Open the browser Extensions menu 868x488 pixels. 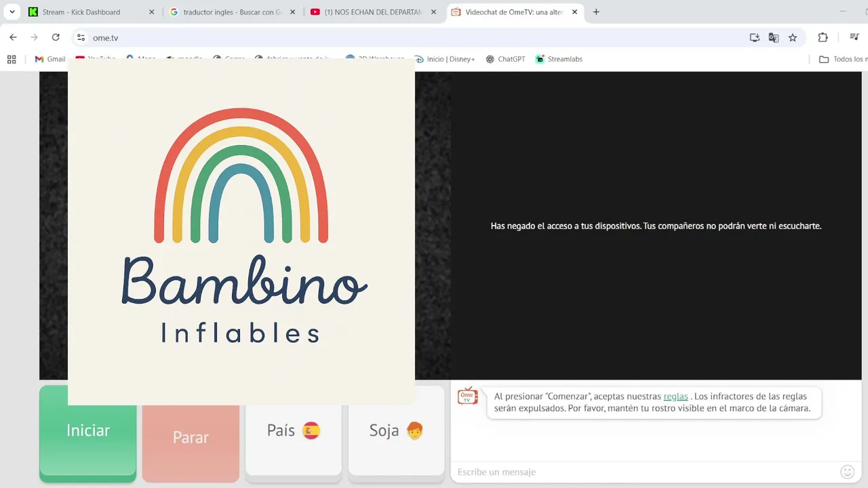(x=823, y=37)
